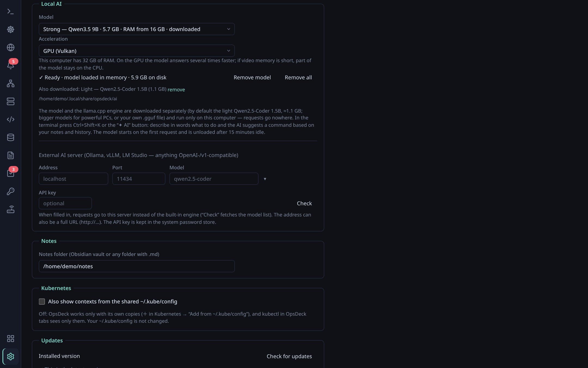The width and height of the screenshot is (588, 368).
Task: Open the key icon in sidebar
Action: point(10,191)
